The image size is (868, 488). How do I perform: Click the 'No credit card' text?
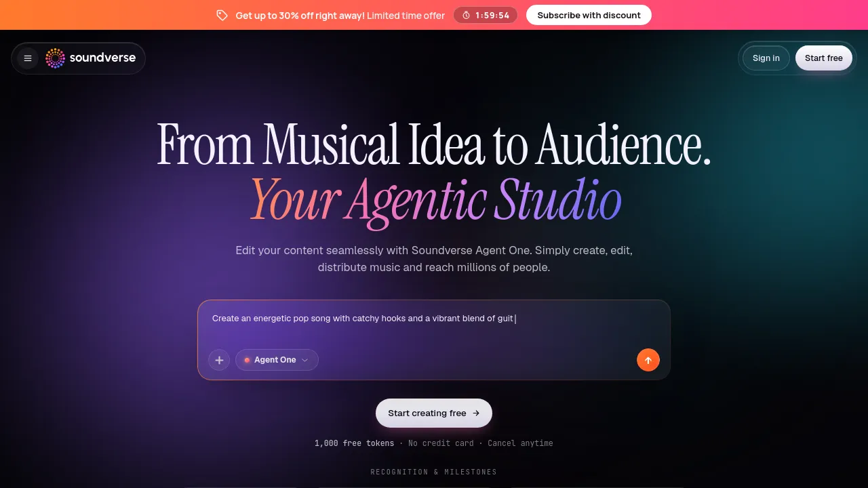441,443
